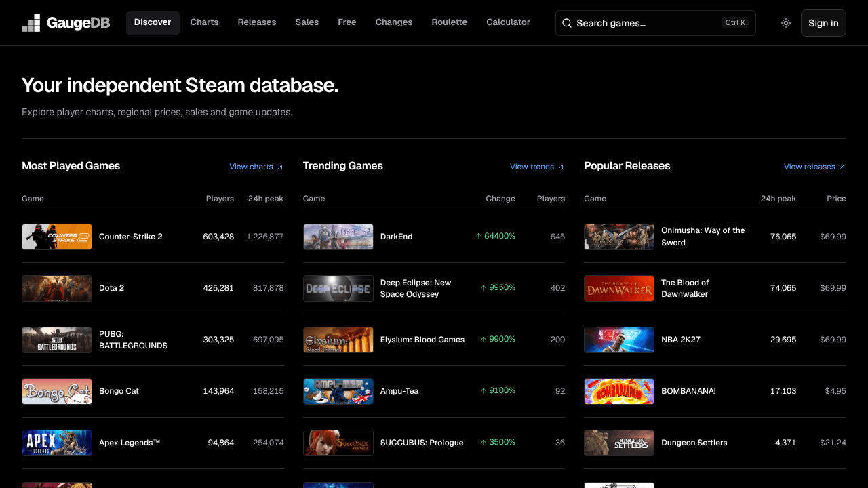Screen dimensions: 868x488
Task: Click The Blood of Dawnwalker title
Action: coord(685,288)
